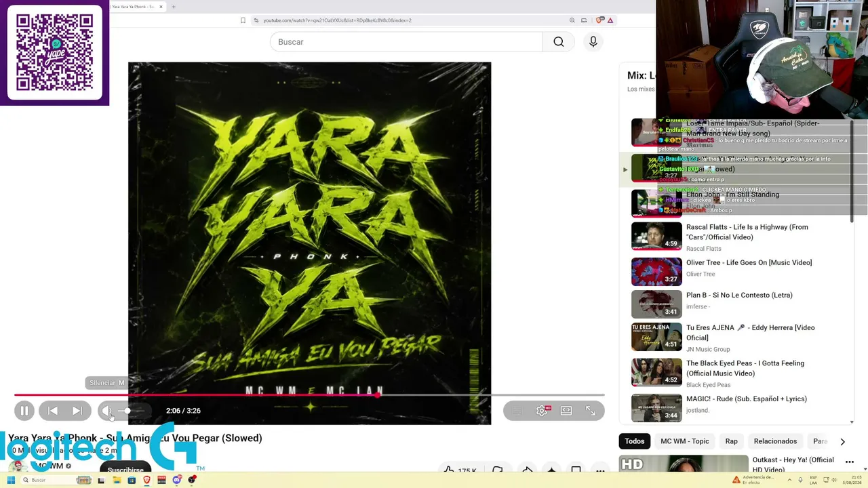868x488 pixels.
Task: Open the ESP language indicator in the tray
Action: (814, 481)
